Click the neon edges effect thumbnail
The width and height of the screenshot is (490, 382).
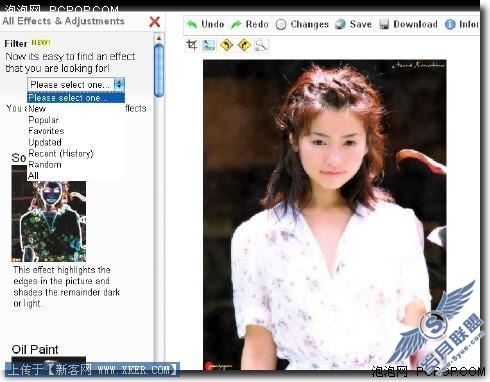[x=49, y=213]
